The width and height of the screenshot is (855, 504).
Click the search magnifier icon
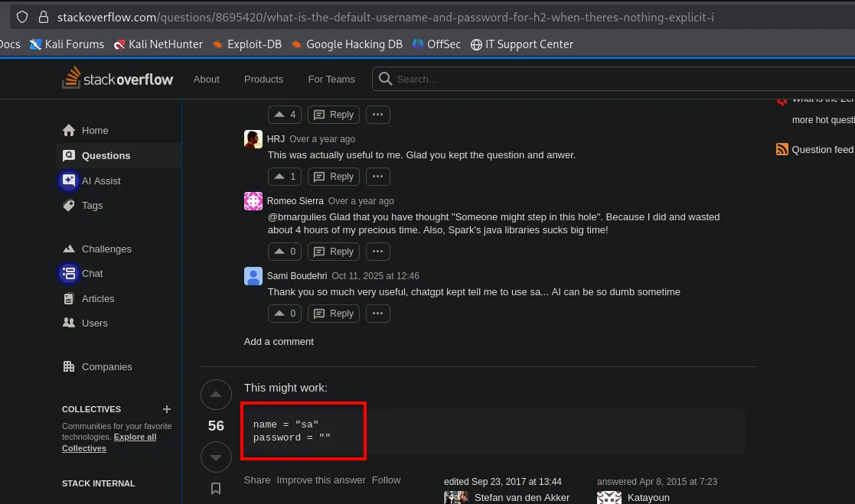(x=385, y=79)
